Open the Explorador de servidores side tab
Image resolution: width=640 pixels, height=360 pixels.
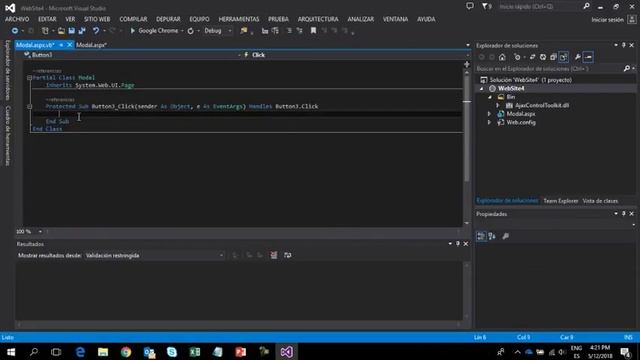point(7,70)
